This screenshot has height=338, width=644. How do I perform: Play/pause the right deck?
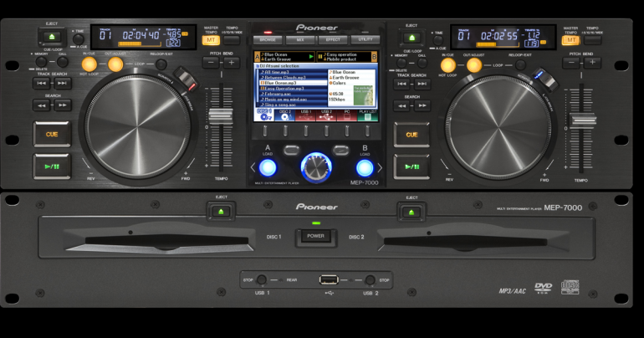click(411, 166)
